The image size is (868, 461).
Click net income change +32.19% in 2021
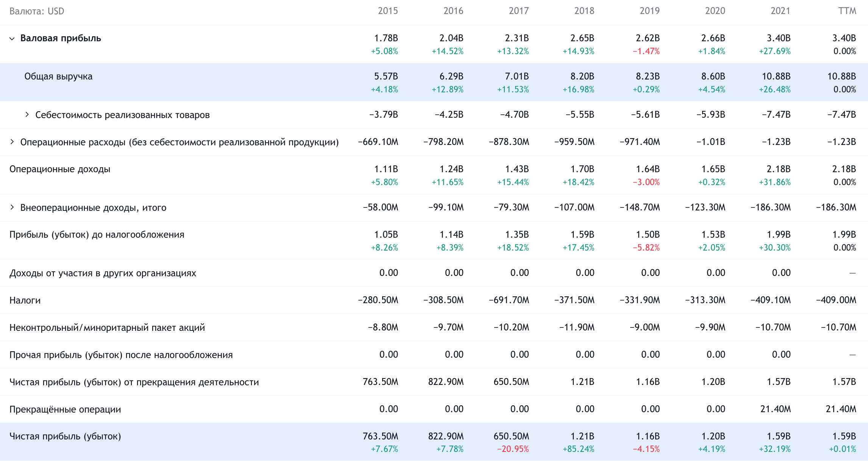tap(775, 449)
